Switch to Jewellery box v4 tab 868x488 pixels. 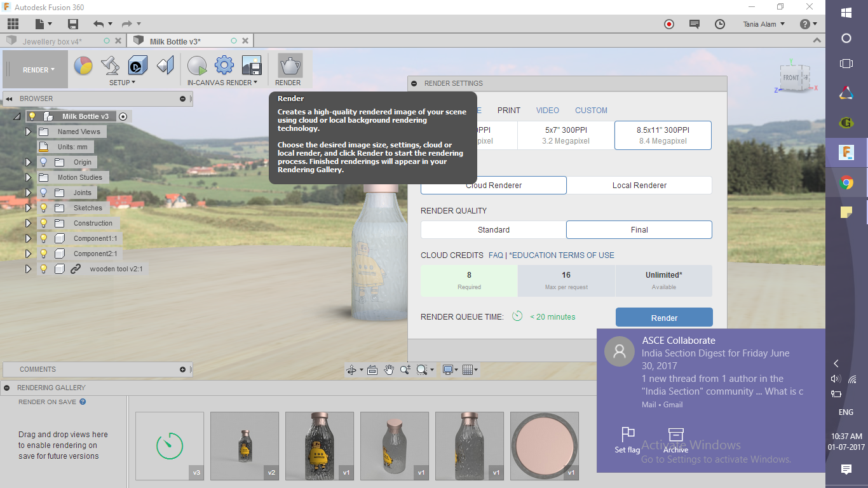pos(52,41)
